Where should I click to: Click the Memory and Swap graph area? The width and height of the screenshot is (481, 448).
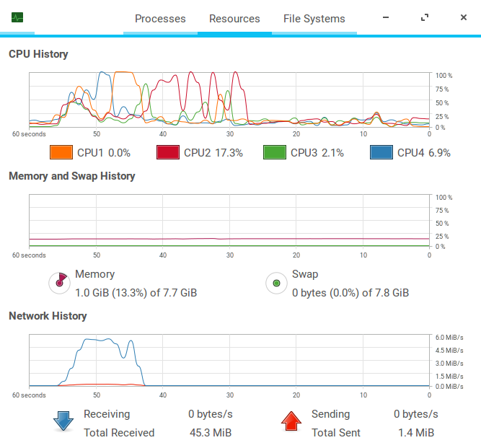(229, 220)
